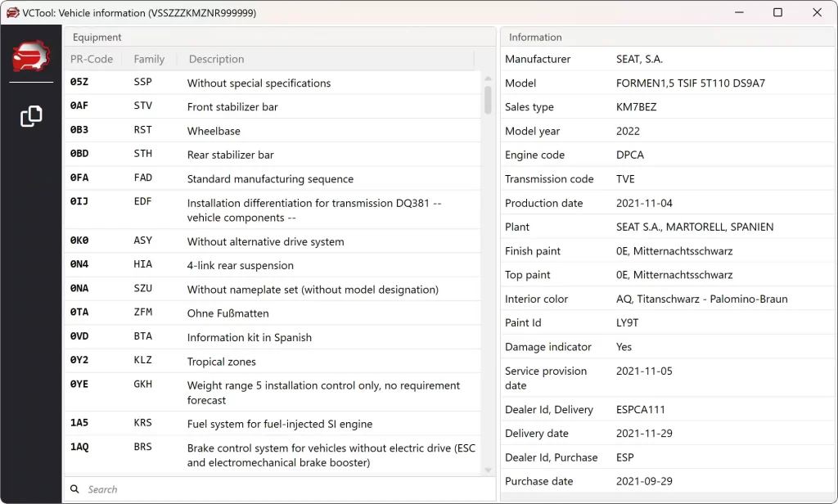
Task: Select the 0NA PR-code cell
Action: (x=79, y=288)
